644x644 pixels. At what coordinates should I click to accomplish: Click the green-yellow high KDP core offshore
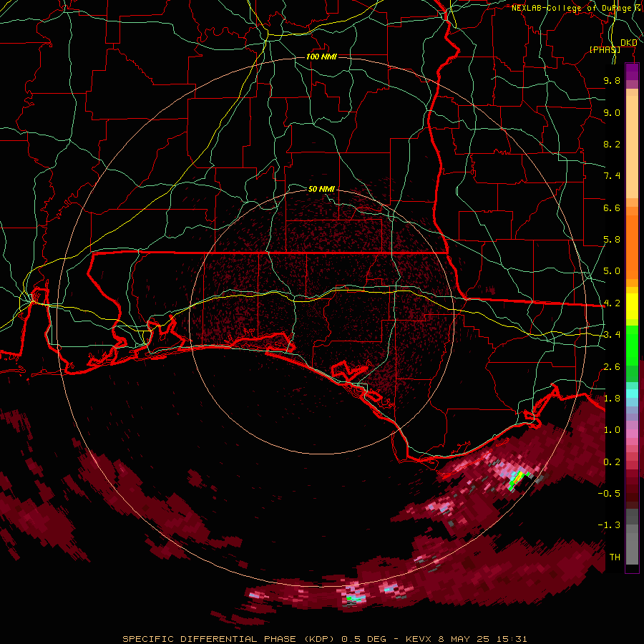tap(517, 479)
